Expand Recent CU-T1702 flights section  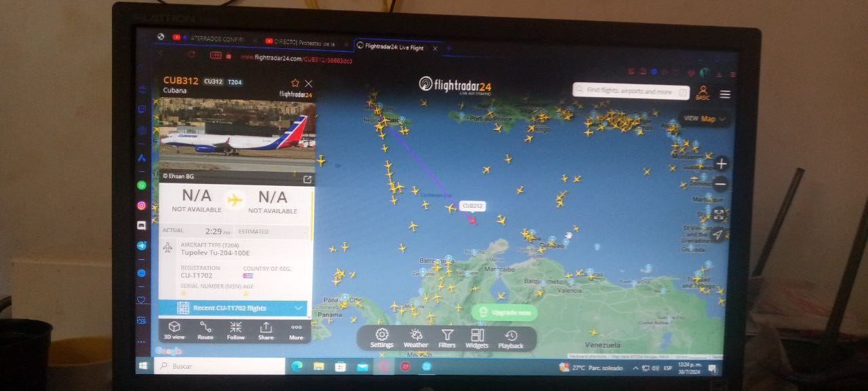click(233, 308)
